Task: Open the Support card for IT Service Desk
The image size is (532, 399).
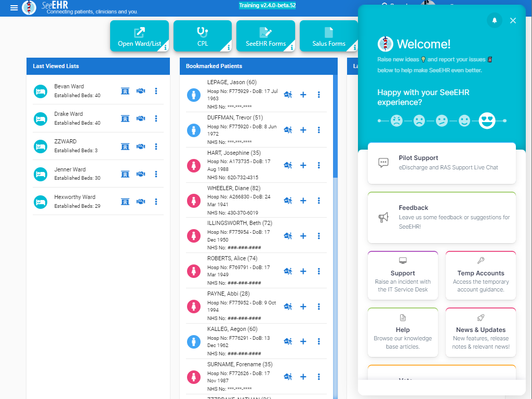Action: (403, 275)
